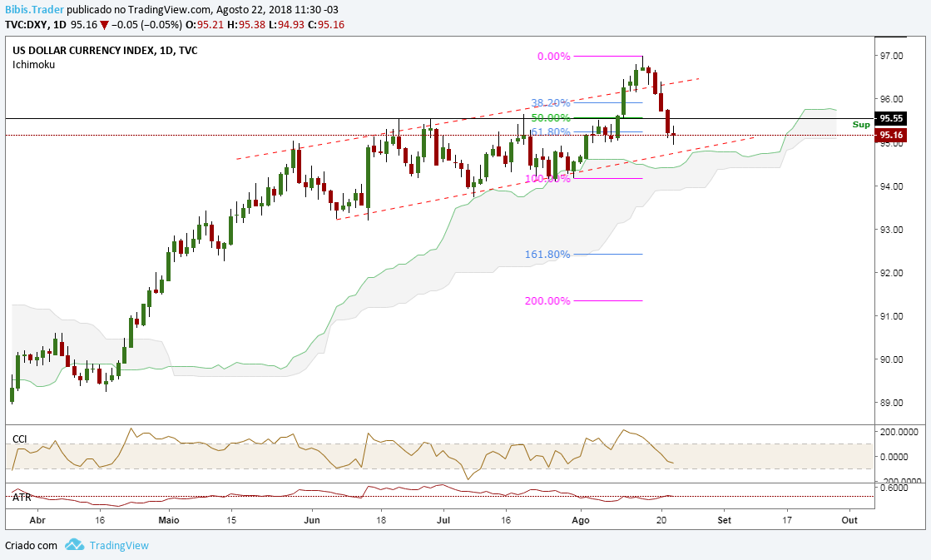931x560 pixels.
Task: Click the red 95.16 current price label
Action: tap(890, 135)
